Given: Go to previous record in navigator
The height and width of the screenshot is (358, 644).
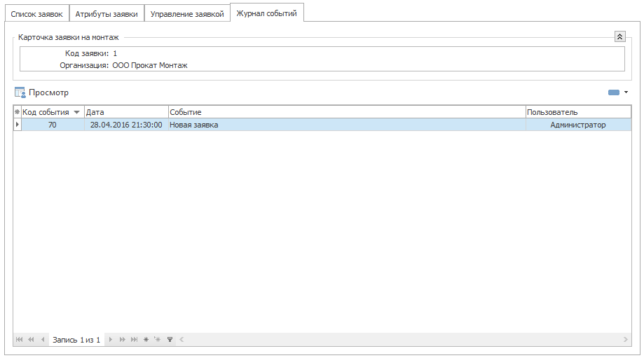Looking at the screenshot, I should point(43,340).
